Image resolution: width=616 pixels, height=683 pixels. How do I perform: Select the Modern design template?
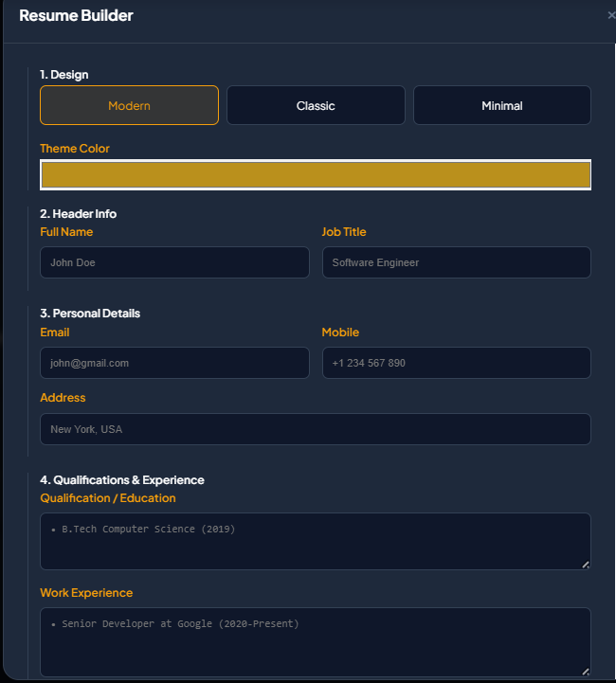[x=129, y=105]
